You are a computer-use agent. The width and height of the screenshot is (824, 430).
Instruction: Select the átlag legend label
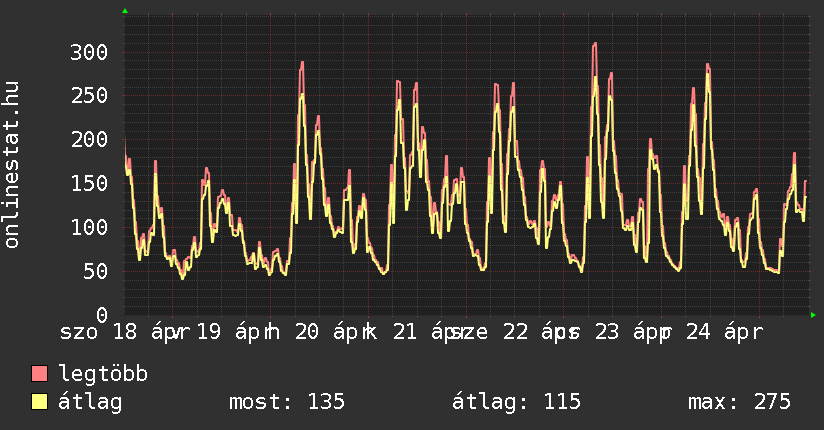point(90,403)
